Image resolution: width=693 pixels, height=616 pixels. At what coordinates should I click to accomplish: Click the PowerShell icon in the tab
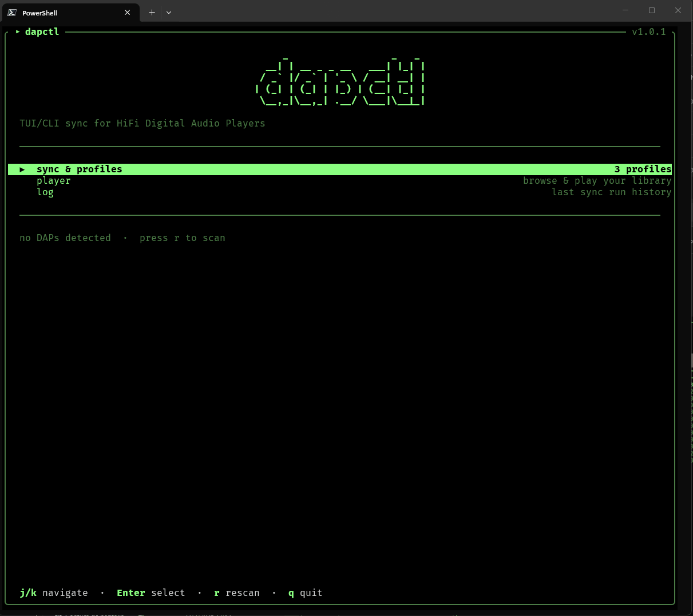12,13
